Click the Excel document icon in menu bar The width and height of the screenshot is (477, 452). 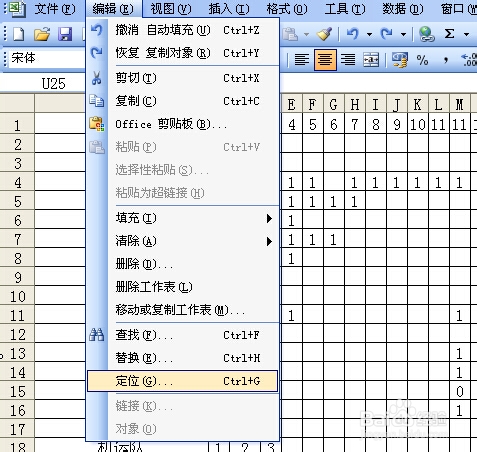click(x=17, y=9)
